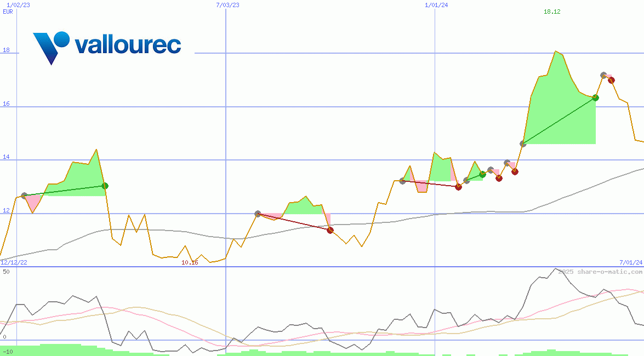Image resolution: width=644 pixels, height=356 pixels.
Task: Click the 50 indicator axis label
Action: point(6,272)
